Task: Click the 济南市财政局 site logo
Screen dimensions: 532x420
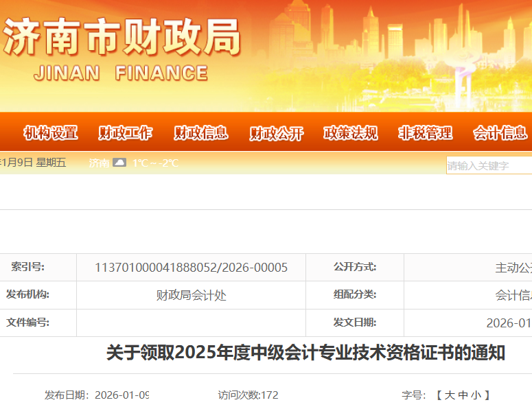Action: coord(122,48)
